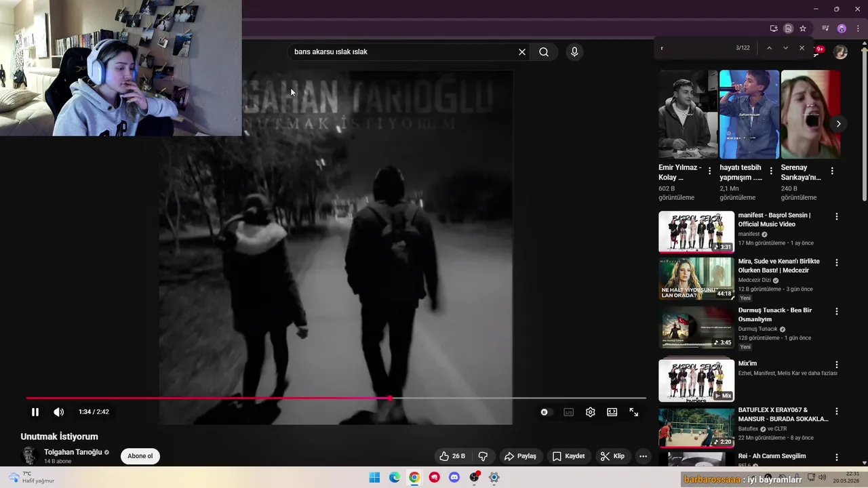Open the Chrome profile avatar
This screenshot has width=868, height=488.
click(842, 28)
